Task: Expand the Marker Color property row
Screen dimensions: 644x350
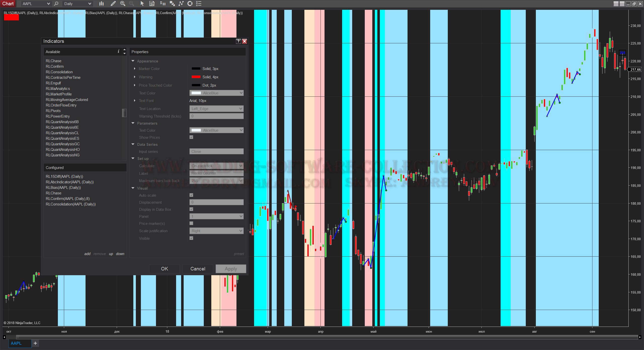Action: click(x=135, y=68)
